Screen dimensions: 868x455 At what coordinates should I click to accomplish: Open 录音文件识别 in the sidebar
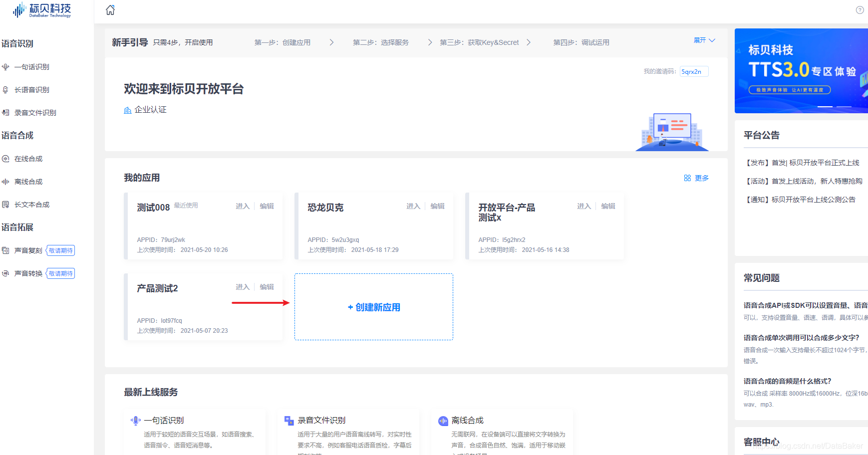pos(35,113)
